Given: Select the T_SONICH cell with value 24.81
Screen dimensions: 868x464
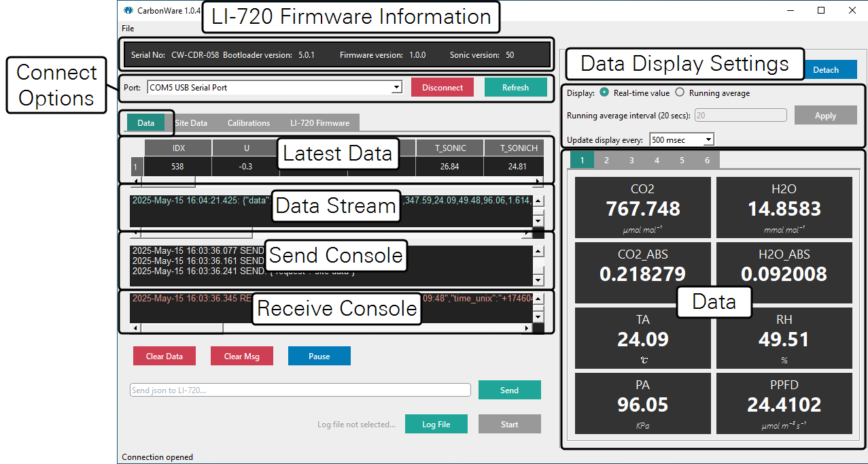Looking at the screenshot, I should point(514,167).
